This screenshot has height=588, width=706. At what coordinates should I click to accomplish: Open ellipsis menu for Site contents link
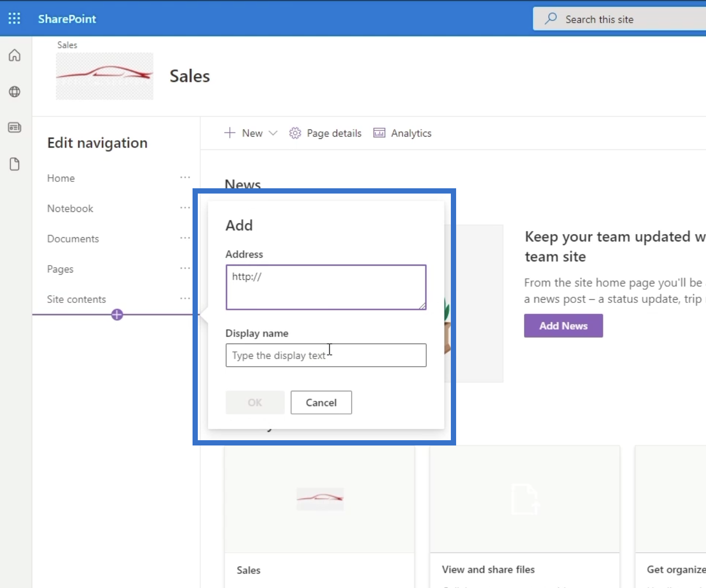tap(185, 298)
